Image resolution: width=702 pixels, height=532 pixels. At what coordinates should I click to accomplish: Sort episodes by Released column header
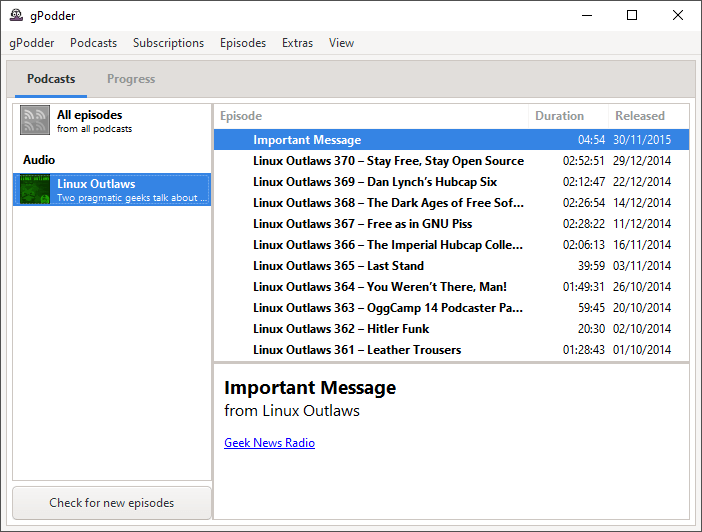(639, 116)
